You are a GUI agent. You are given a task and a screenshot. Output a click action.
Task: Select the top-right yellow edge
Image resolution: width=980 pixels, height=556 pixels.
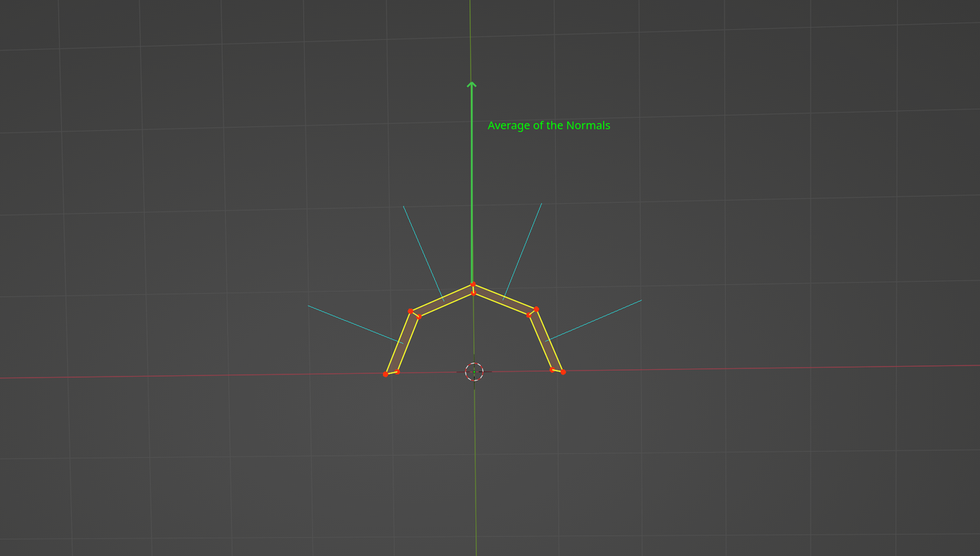[505, 297]
